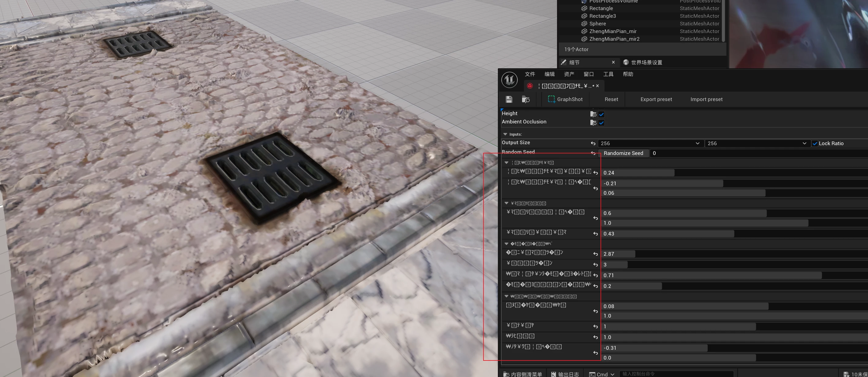Click the Unreal Engine logo icon
Screen dimensions: 868x377
click(x=509, y=80)
